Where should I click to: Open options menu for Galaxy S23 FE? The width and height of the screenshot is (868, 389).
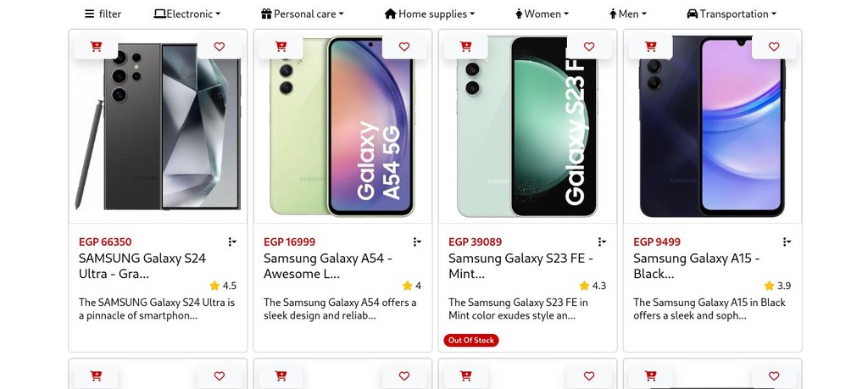click(x=602, y=242)
